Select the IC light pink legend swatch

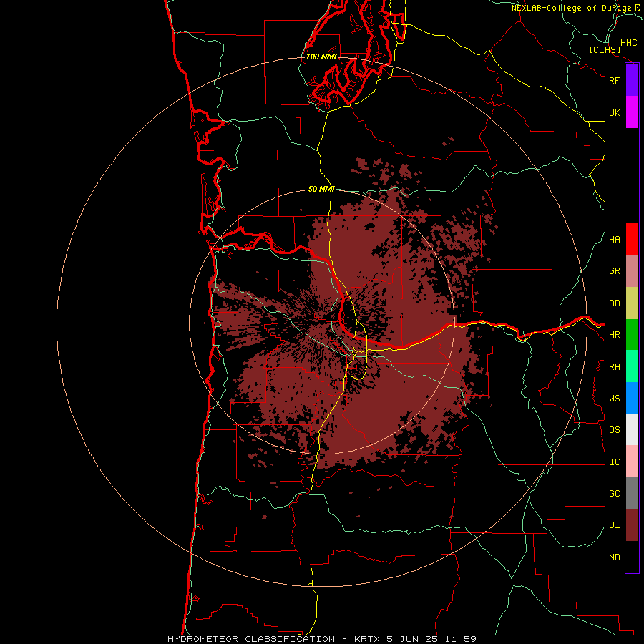coord(632,462)
